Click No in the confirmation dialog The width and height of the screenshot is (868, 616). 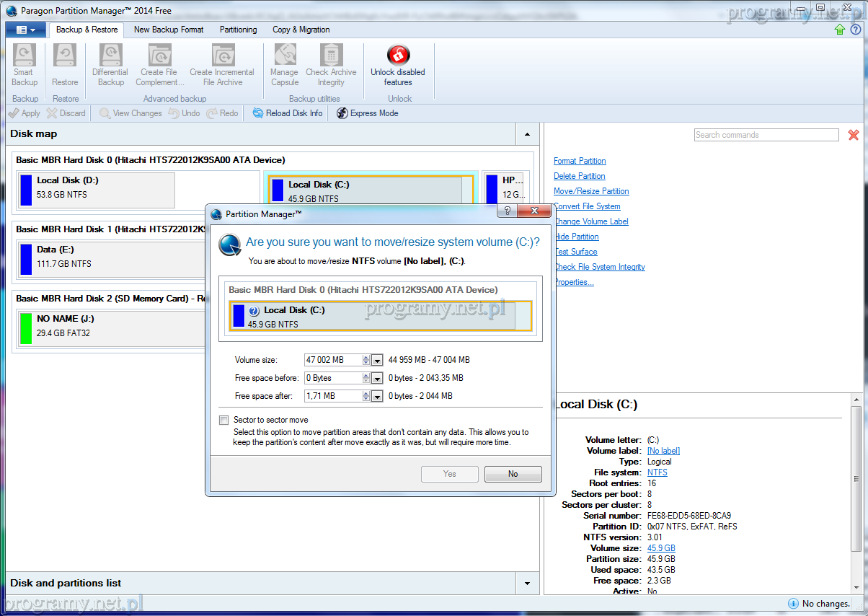click(x=513, y=474)
